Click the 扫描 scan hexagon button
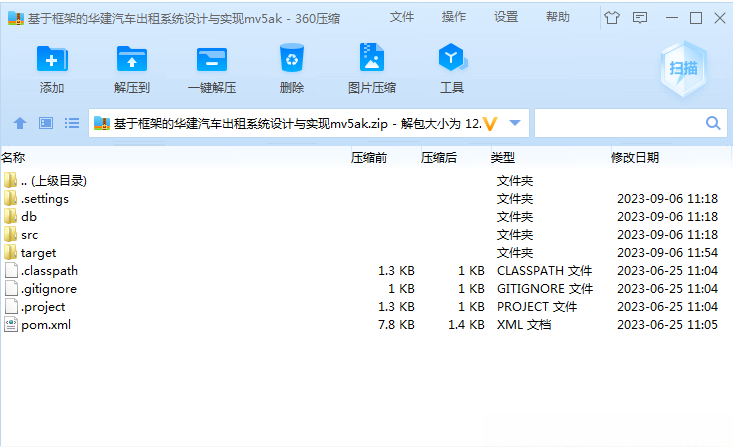The height and width of the screenshot is (447, 733). 683,69
